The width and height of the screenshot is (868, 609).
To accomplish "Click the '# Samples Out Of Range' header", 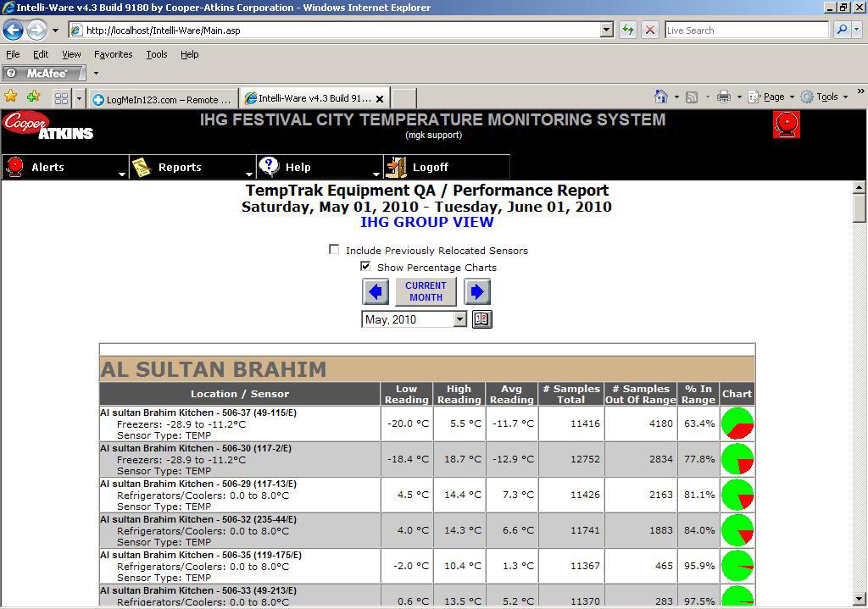I will [641, 394].
